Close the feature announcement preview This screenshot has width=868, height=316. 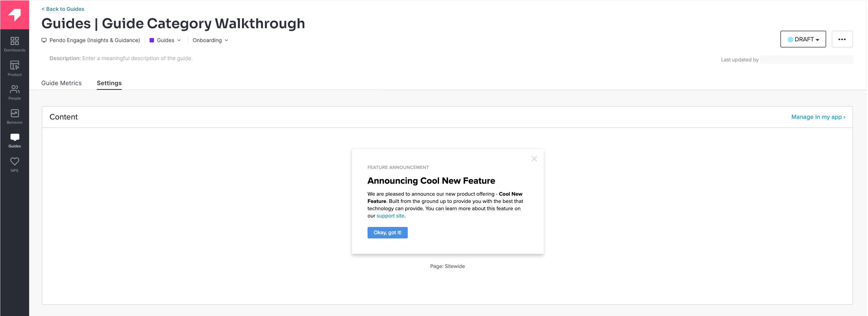tap(534, 159)
